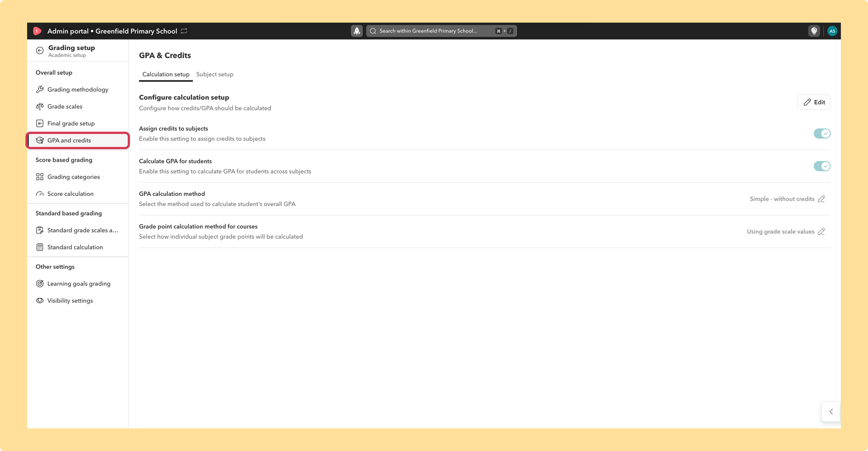
Task: Click into the Greenfield Primary School search field
Action: (x=441, y=31)
